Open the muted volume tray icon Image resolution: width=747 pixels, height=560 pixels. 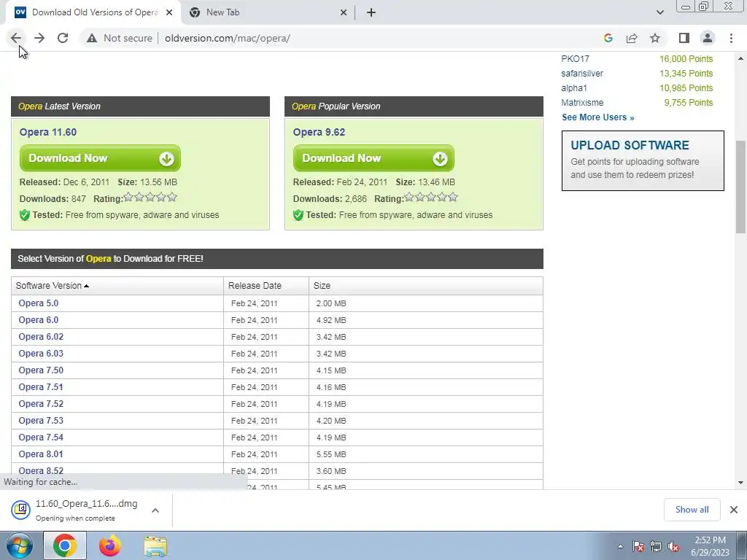click(x=673, y=546)
